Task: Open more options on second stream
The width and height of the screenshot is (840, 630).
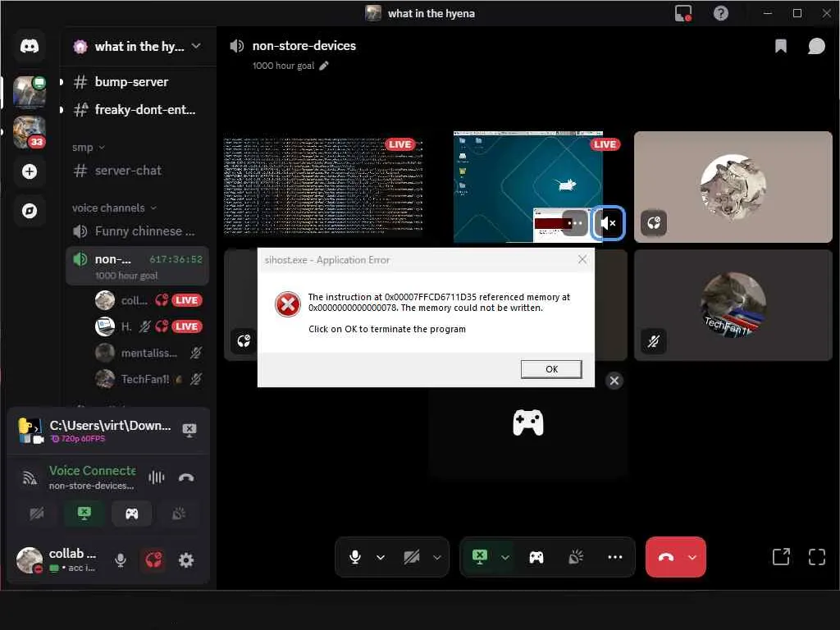Action: 575,223
